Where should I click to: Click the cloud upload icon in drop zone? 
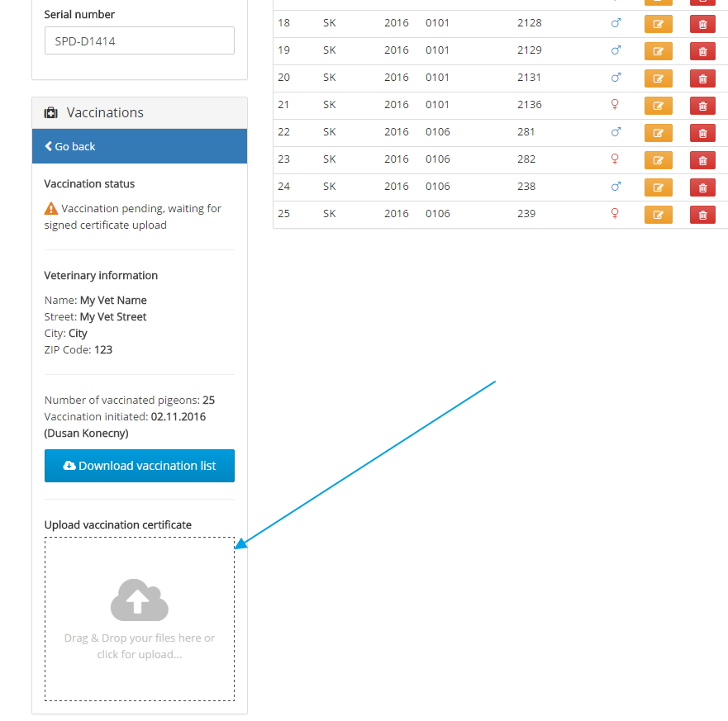point(139,600)
